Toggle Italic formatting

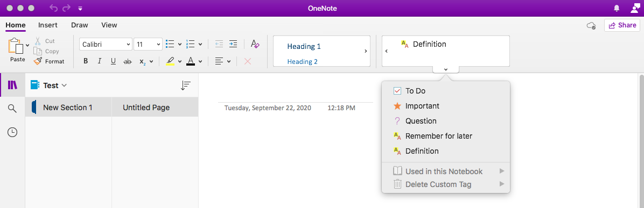(x=100, y=61)
